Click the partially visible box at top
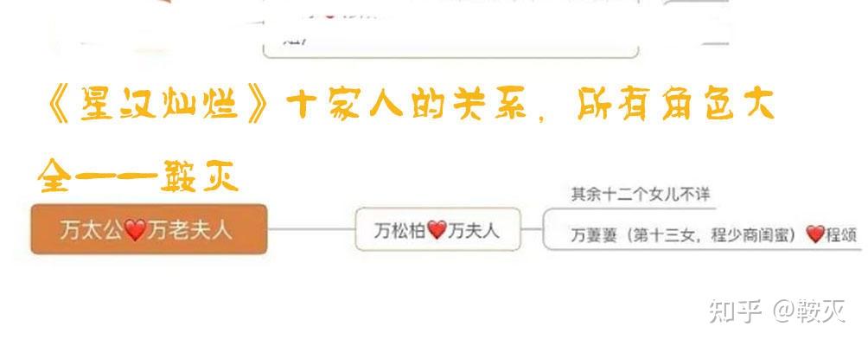The height and width of the screenshot is (346, 868). (x=450, y=29)
